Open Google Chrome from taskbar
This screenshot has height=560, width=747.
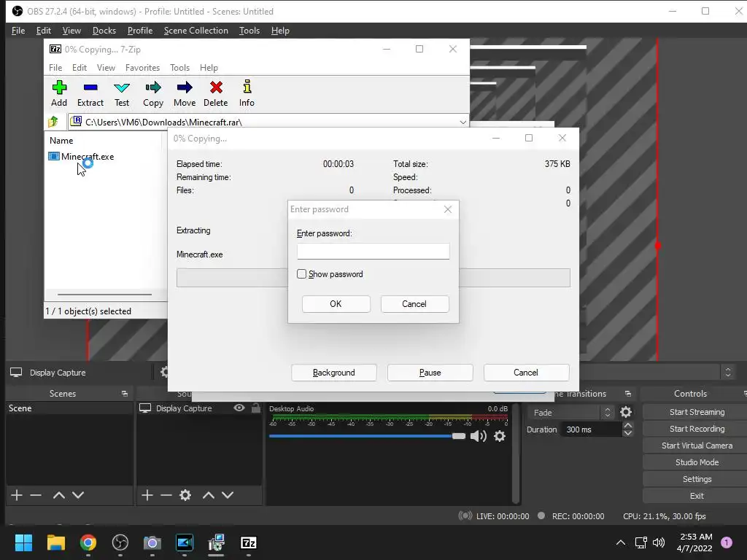(88, 542)
